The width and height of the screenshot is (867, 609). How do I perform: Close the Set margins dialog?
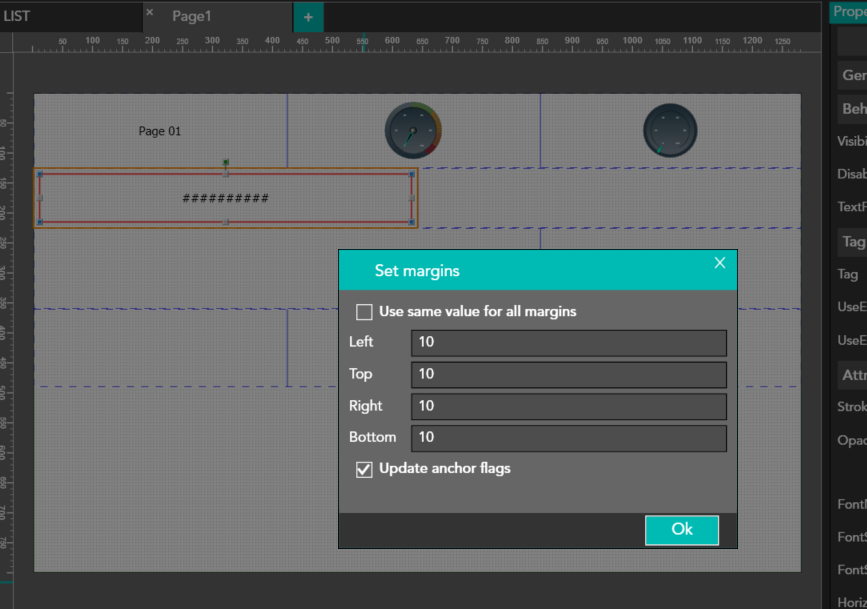pyautogui.click(x=719, y=263)
